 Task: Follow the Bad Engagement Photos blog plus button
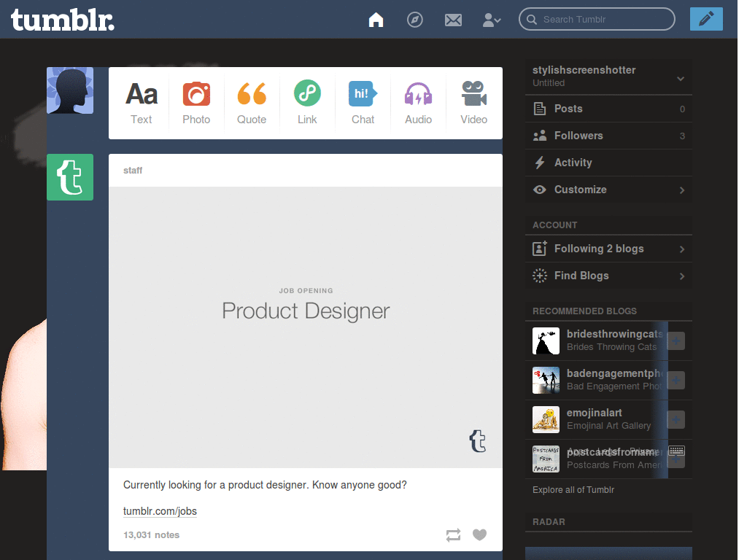[676, 380]
